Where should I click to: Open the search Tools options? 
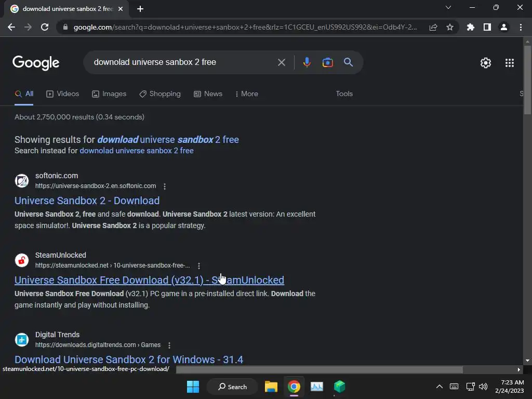tap(344, 94)
